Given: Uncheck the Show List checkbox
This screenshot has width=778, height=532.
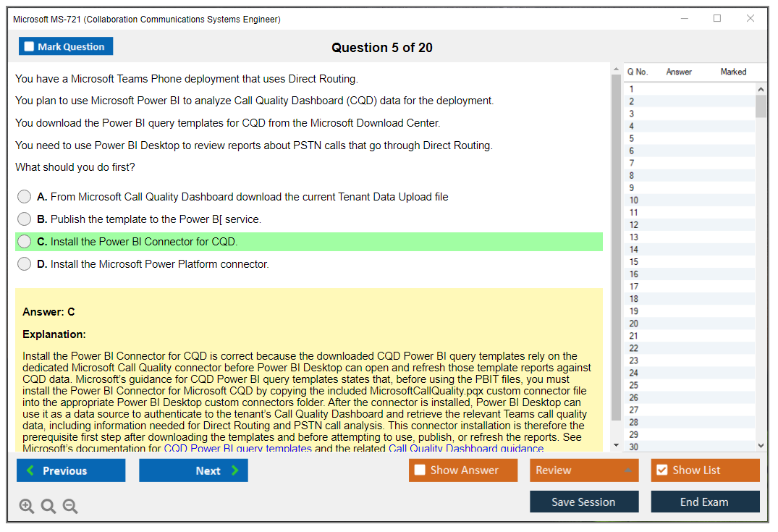Looking at the screenshot, I should pos(662,470).
